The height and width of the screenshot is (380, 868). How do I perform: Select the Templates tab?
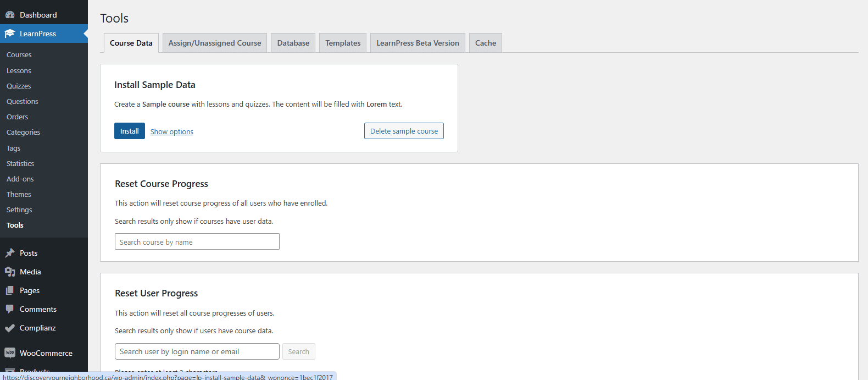pos(343,43)
